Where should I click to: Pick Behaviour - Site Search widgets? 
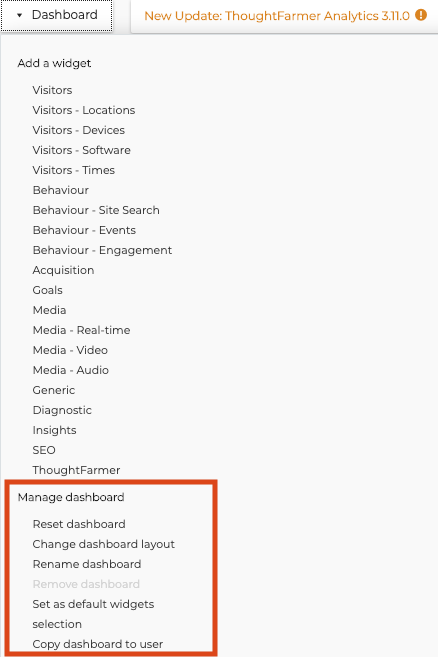[96, 210]
